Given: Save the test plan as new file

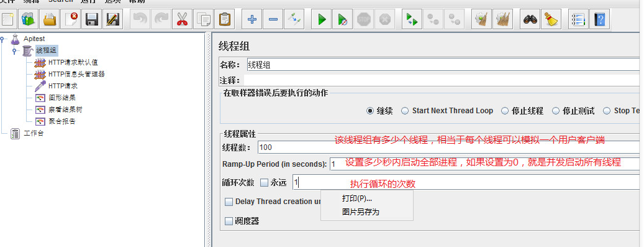Looking at the screenshot, I should 112,19.
